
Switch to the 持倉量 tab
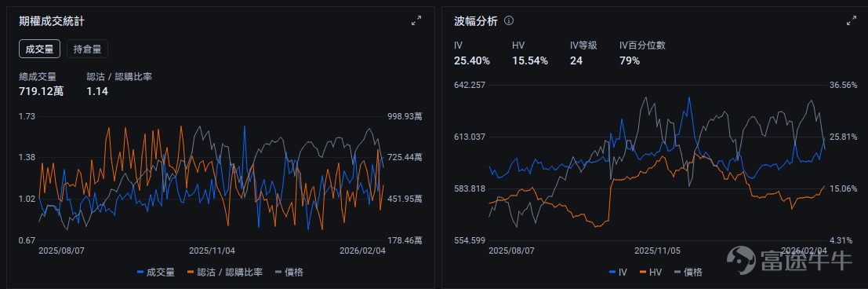87,49
